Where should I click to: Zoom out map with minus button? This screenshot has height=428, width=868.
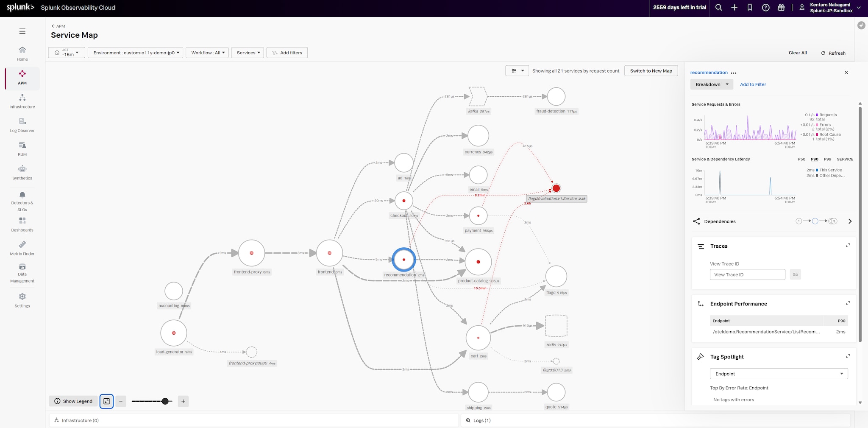(x=121, y=401)
